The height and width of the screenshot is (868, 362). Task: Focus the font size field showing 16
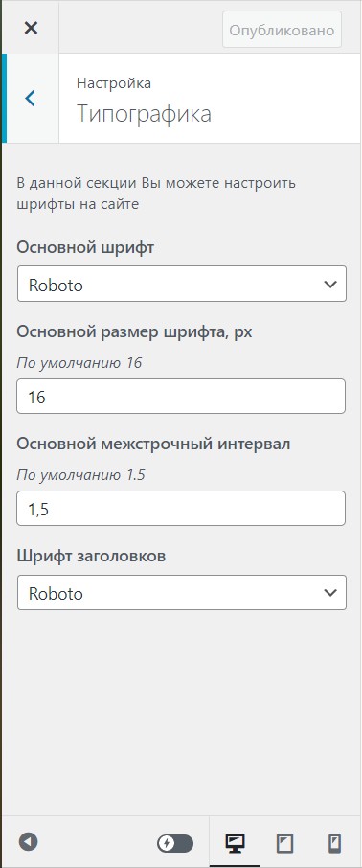point(181,397)
